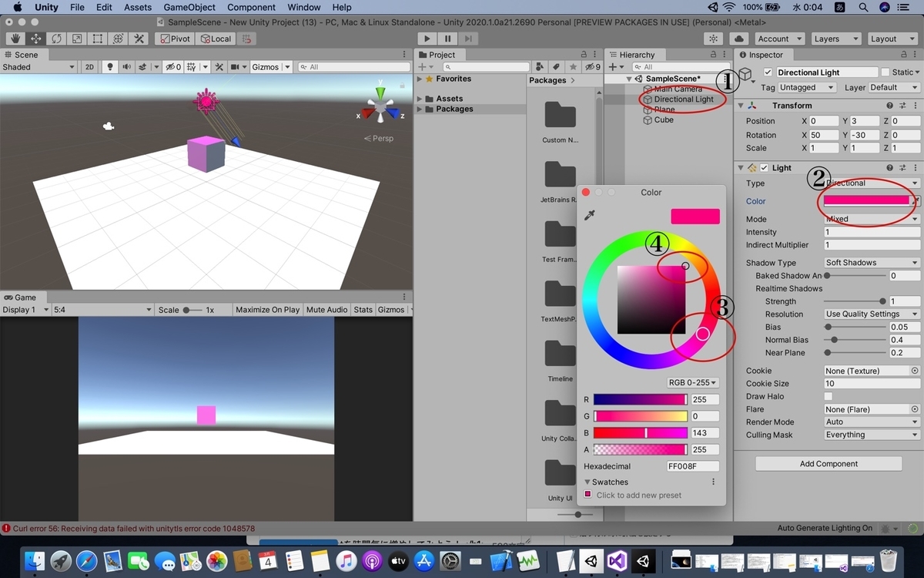The height and width of the screenshot is (578, 924).
Task: Adjust the R channel slider
Action: point(640,399)
